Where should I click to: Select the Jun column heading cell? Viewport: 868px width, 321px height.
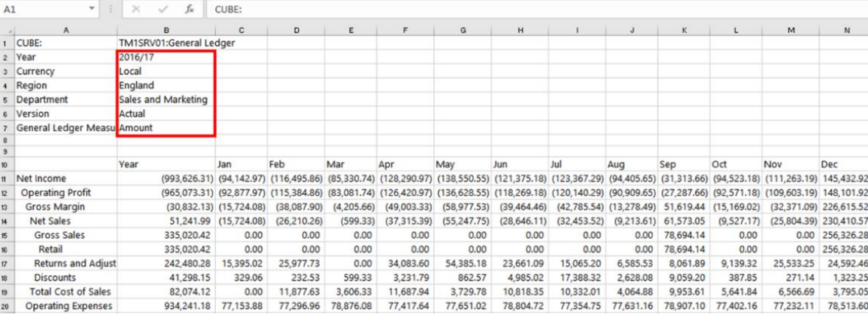(x=520, y=164)
